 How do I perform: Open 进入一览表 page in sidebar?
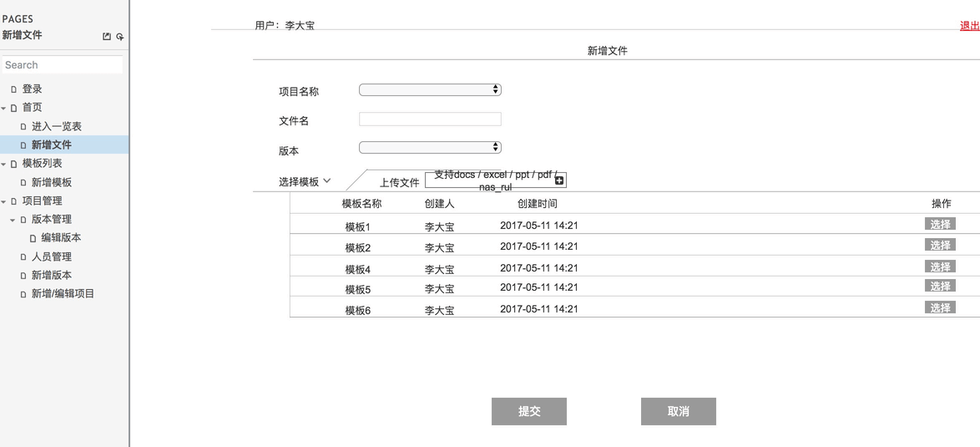57,126
